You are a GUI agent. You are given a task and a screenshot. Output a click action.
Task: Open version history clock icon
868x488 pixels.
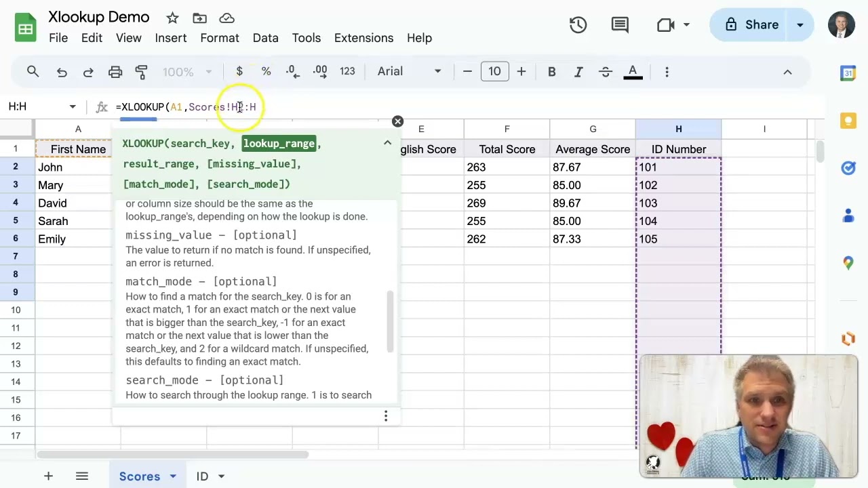pos(578,25)
